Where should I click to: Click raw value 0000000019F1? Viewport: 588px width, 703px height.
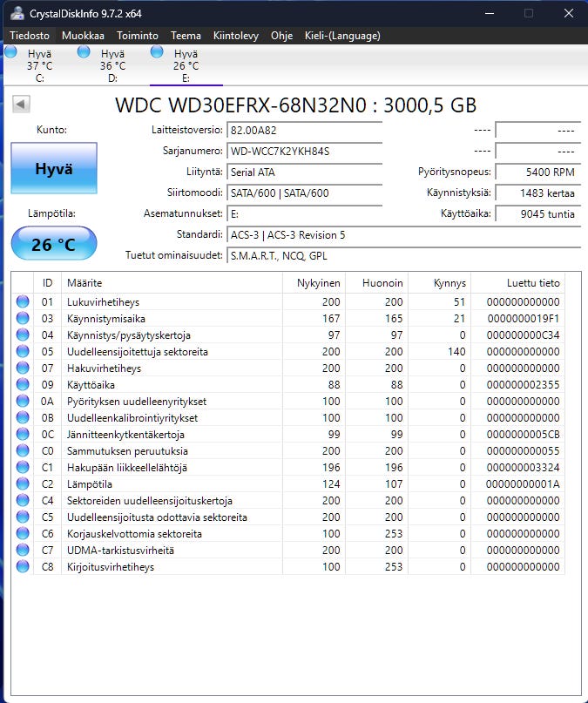[523, 319]
